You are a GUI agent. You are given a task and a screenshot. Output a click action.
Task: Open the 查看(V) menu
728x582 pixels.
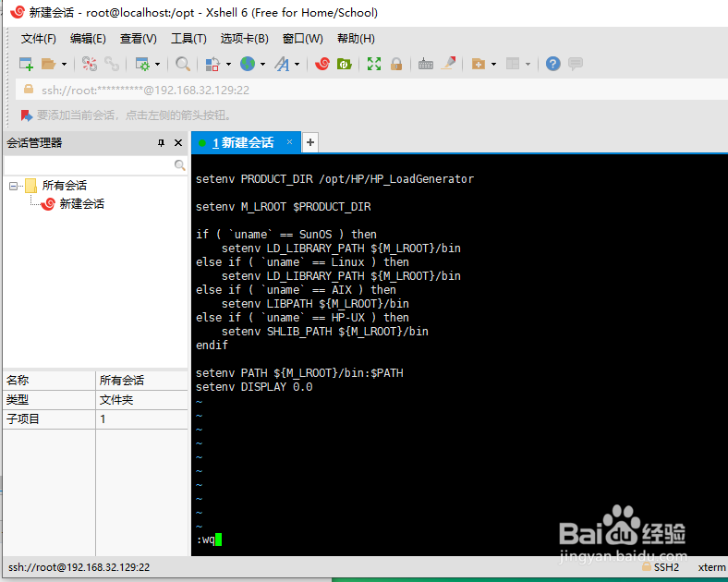pyautogui.click(x=139, y=39)
